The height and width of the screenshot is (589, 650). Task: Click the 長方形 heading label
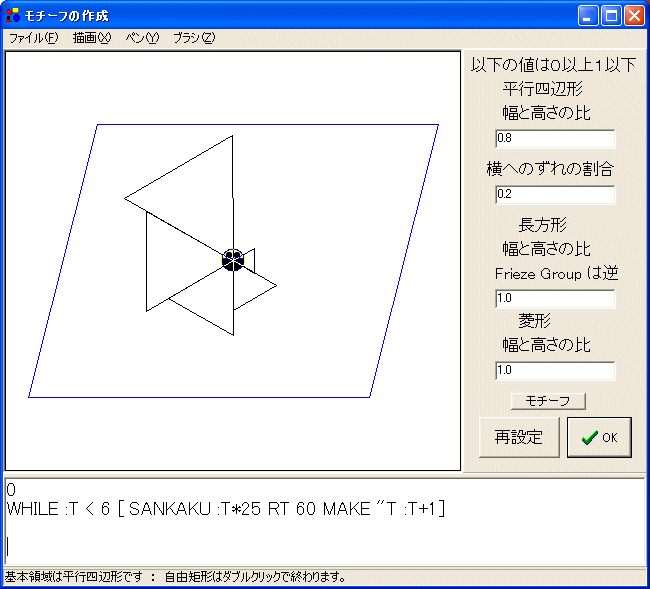pos(542,225)
